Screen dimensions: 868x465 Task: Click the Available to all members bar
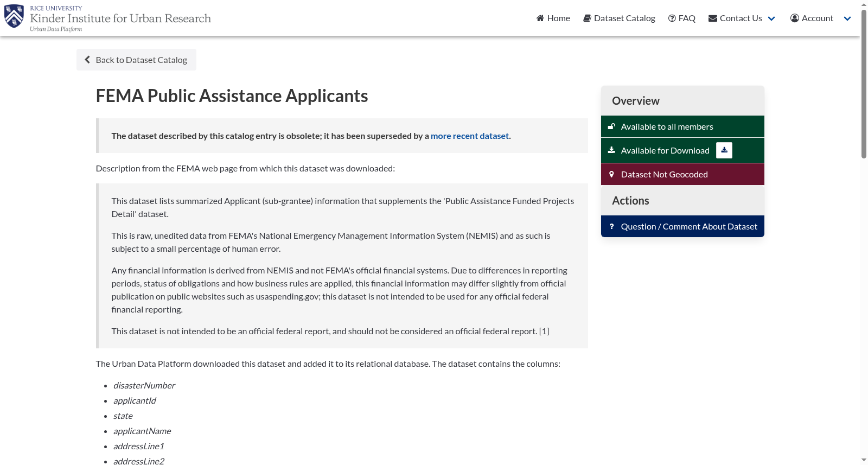click(x=682, y=126)
